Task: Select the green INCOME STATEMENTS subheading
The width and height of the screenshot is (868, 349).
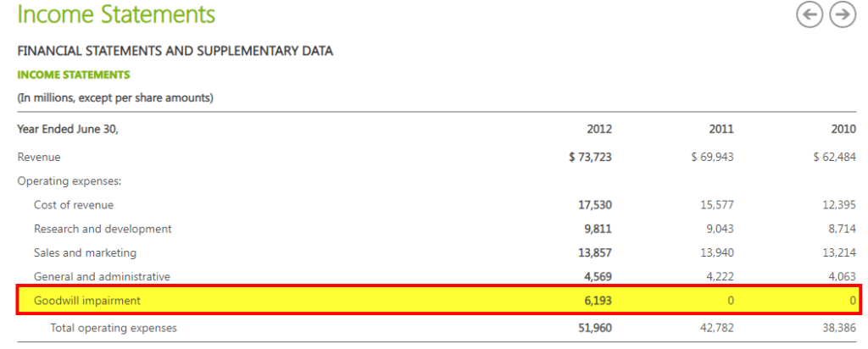Action: click(x=74, y=75)
